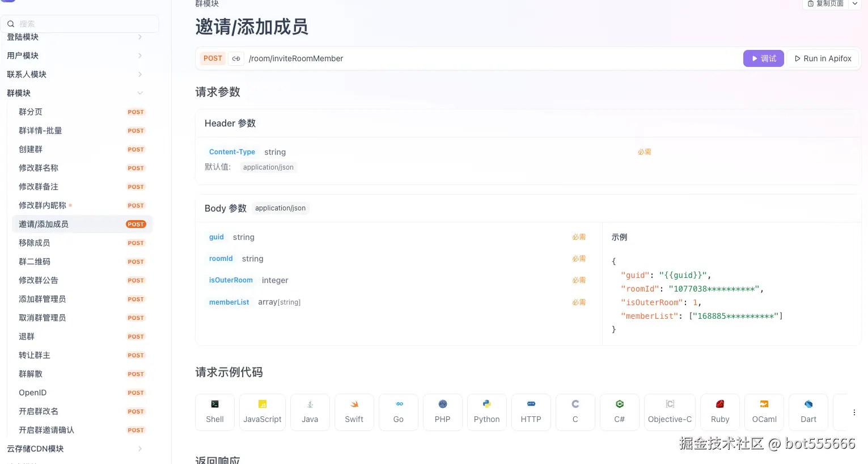The height and width of the screenshot is (464, 868).
Task: Click the 搜索 search field
Action: pyautogui.click(x=79, y=23)
